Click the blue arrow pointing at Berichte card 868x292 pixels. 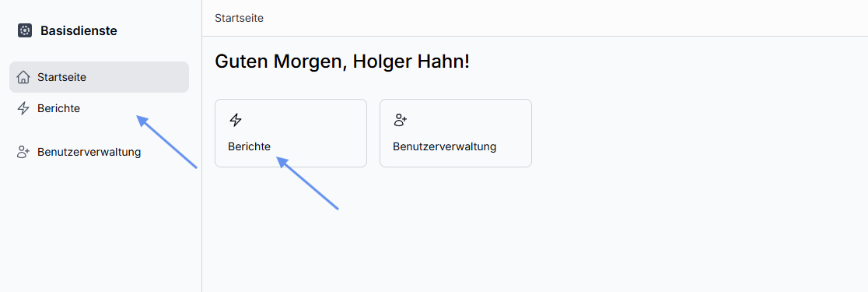[x=307, y=183]
